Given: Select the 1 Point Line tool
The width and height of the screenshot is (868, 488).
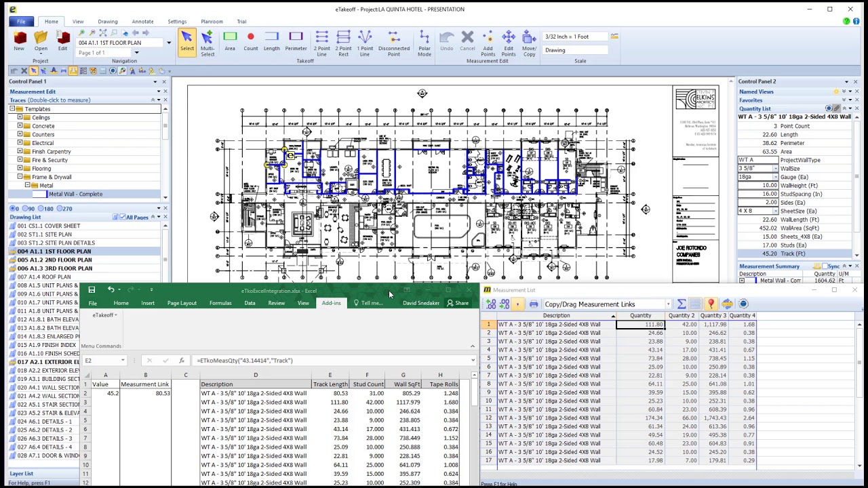Looking at the screenshot, I should click(365, 43).
